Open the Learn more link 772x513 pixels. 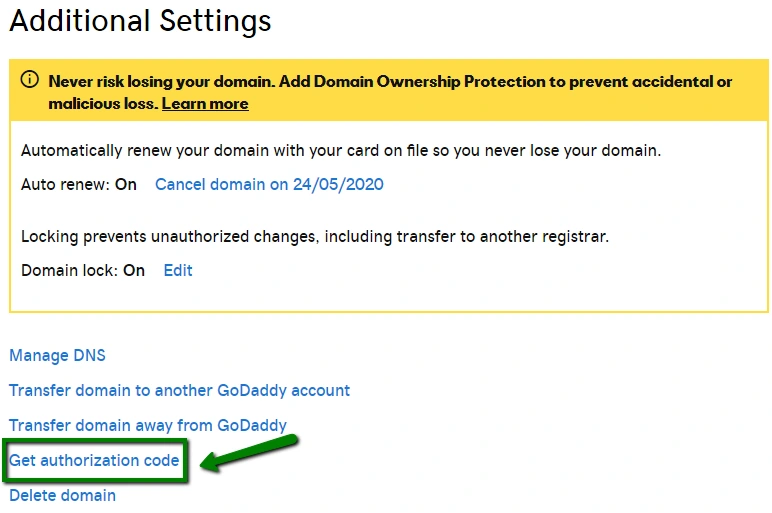coord(205,104)
